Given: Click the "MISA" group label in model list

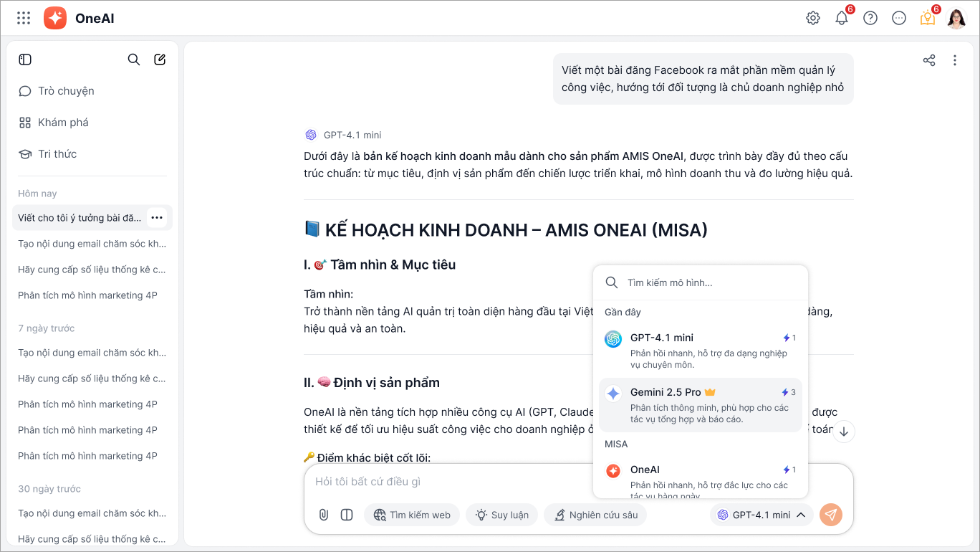Looking at the screenshot, I should (616, 444).
